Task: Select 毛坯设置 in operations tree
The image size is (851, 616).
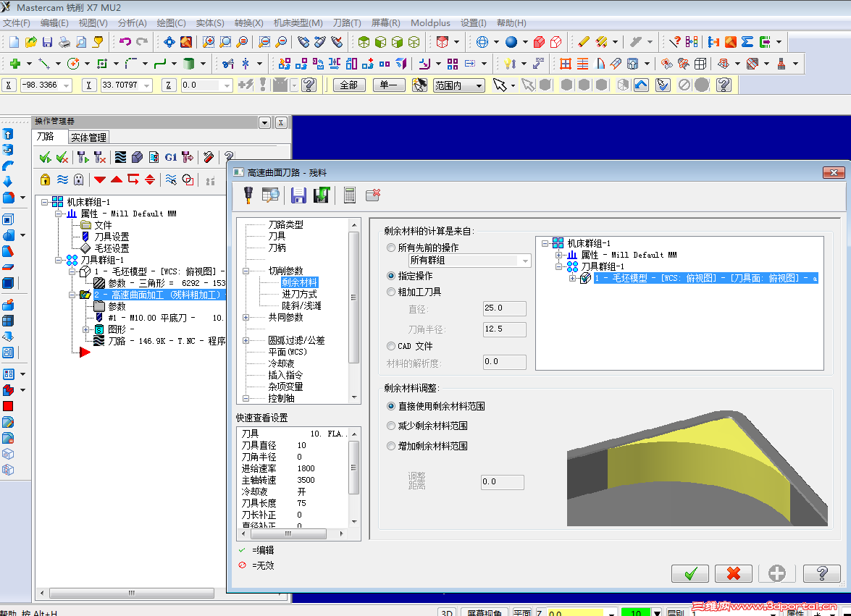Action: 112,248
